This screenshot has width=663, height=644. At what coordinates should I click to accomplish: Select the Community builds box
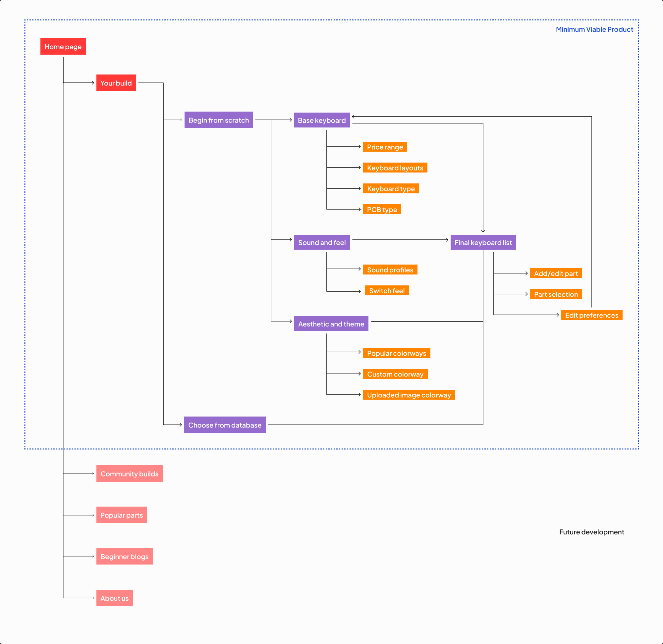[x=129, y=473]
